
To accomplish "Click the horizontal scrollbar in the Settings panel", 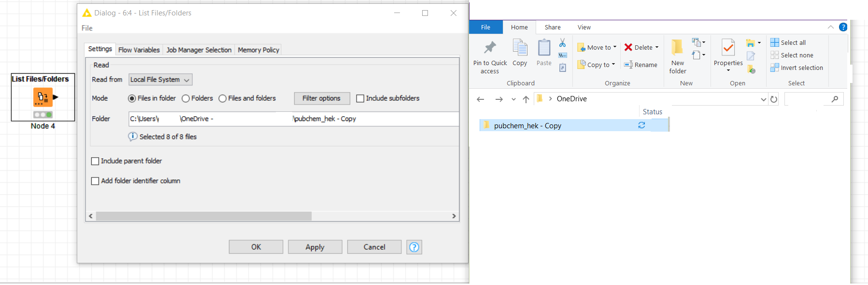I will [203, 216].
